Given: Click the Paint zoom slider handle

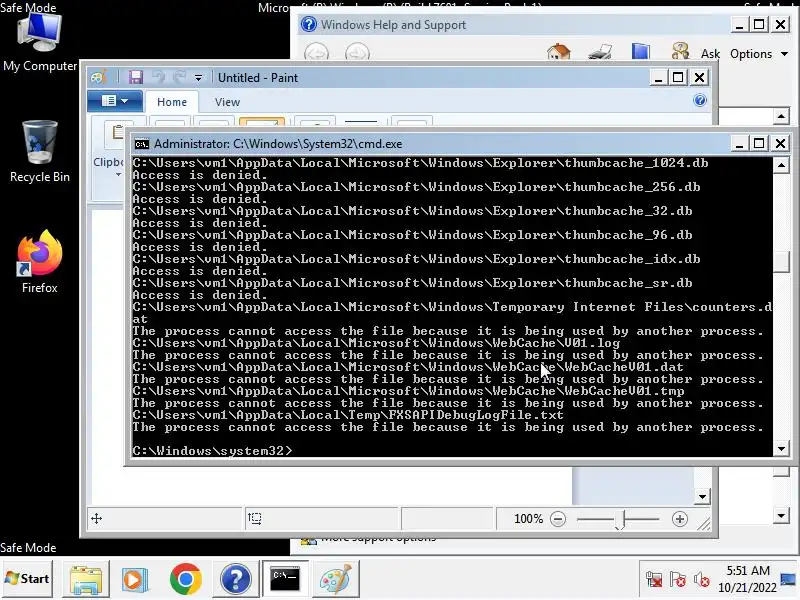Looking at the screenshot, I should [619, 520].
